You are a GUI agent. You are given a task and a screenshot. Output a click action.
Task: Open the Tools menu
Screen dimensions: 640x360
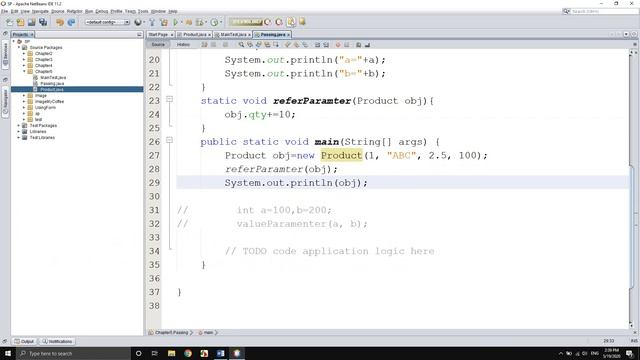[x=143, y=11]
